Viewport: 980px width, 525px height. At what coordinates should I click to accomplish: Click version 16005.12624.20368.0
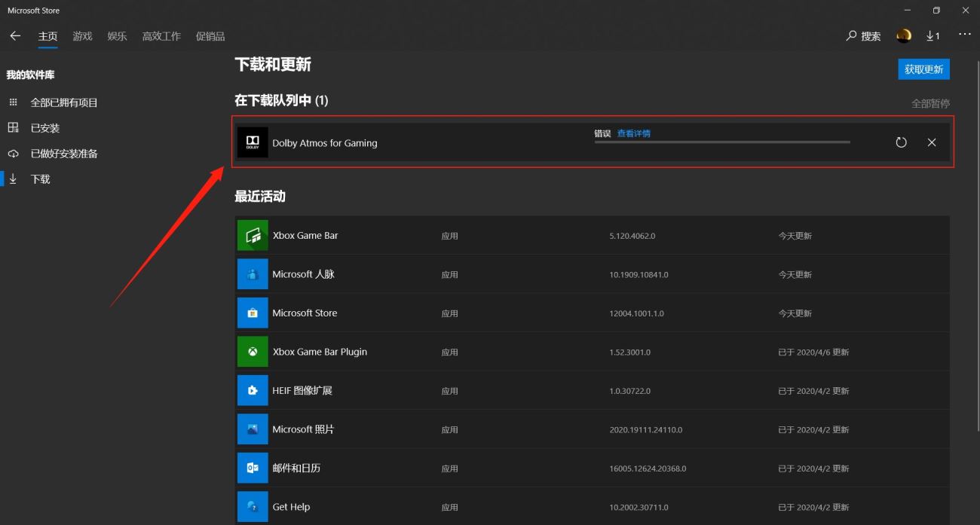tap(648, 469)
